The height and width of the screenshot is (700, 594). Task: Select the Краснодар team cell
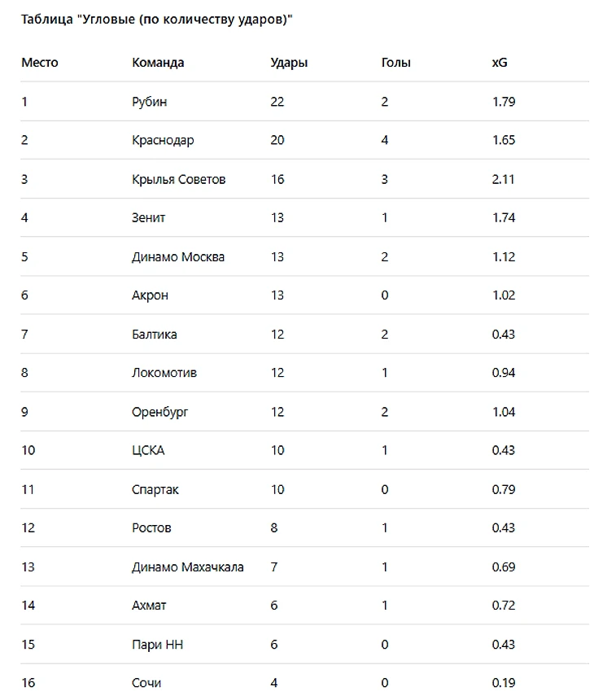163,140
